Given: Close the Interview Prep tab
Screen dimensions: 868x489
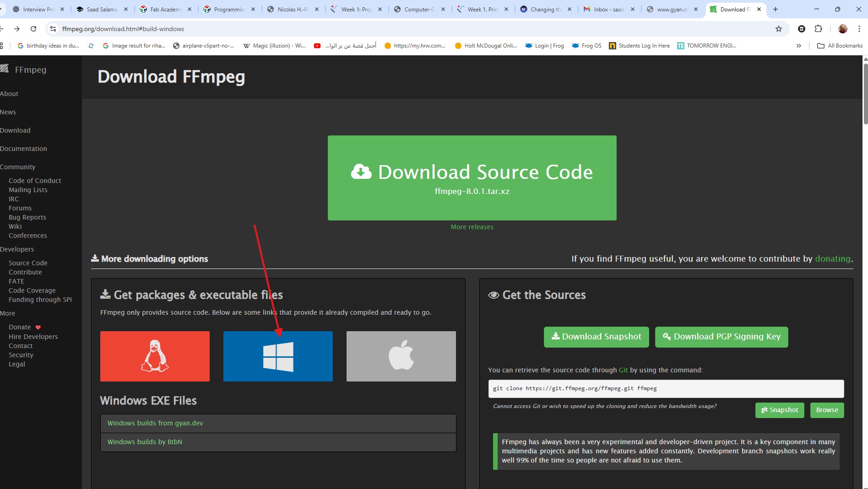Looking at the screenshot, I should click(x=62, y=9).
